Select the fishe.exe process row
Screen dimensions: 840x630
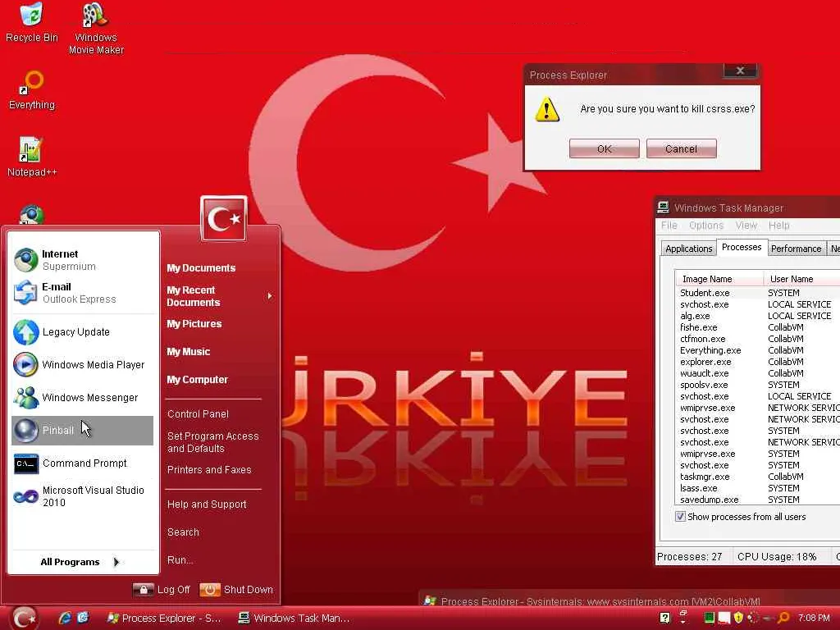click(757, 327)
